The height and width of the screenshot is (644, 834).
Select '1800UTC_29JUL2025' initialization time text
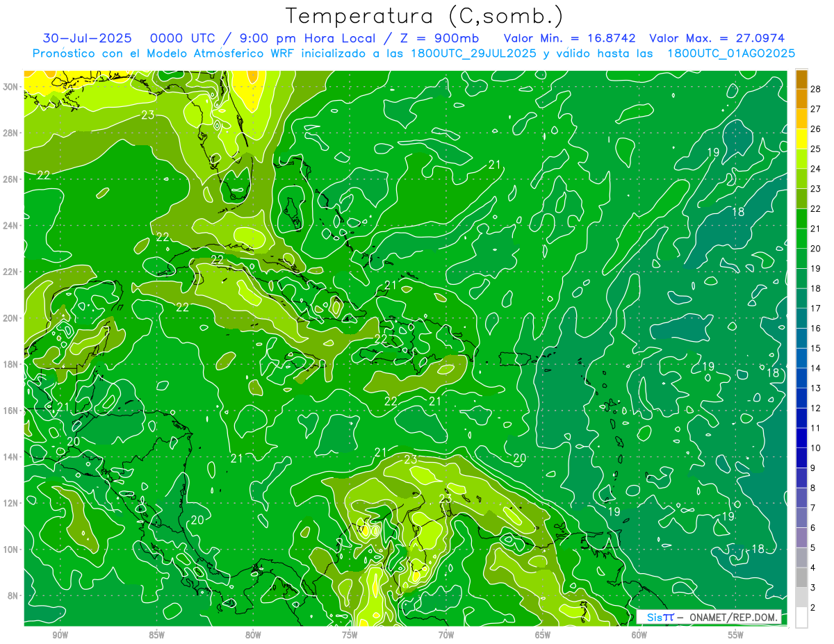point(473,53)
